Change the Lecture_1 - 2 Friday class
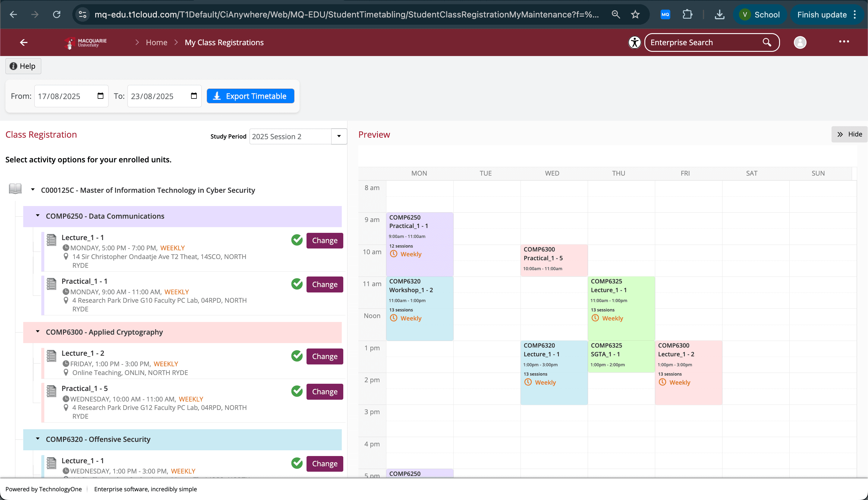Screen dimensions: 868x500 pos(324,356)
